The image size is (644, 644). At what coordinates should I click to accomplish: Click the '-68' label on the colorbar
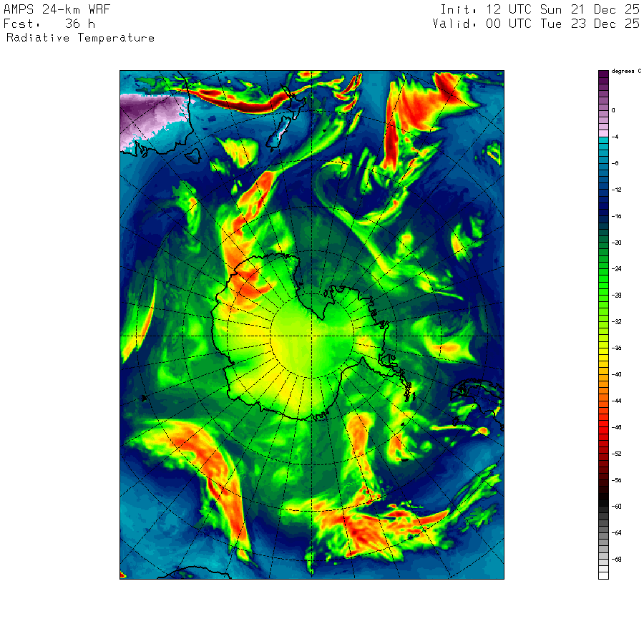(616, 560)
